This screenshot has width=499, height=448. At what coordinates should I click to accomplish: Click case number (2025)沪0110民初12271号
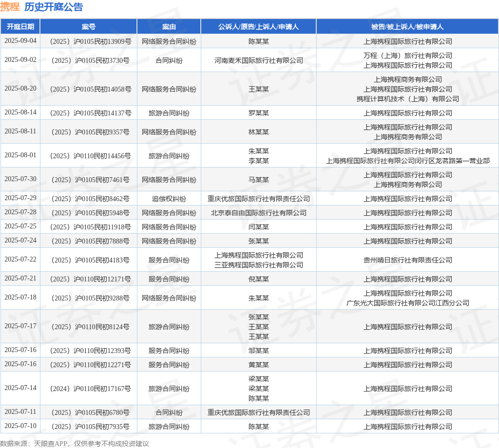[91, 365]
